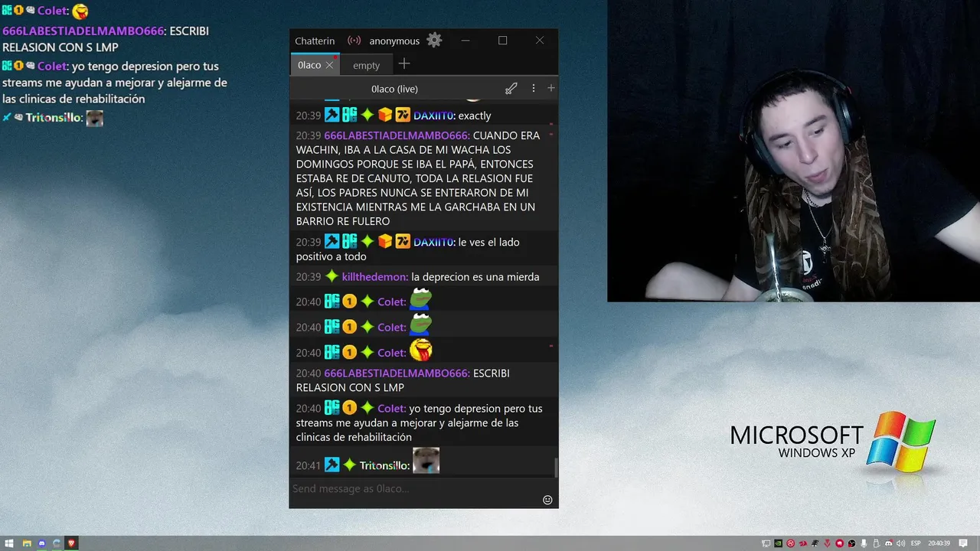980x551 pixels.
Task: Open Discord from the taskbar
Action: [x=42, y=543]
